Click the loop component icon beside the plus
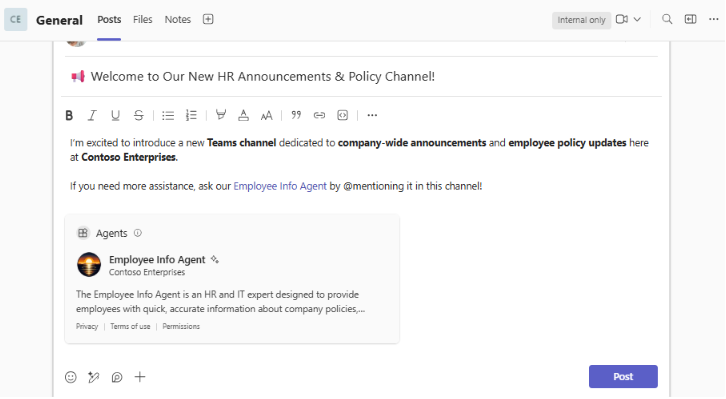The image size is (726, 399). [x=117, y=377]
